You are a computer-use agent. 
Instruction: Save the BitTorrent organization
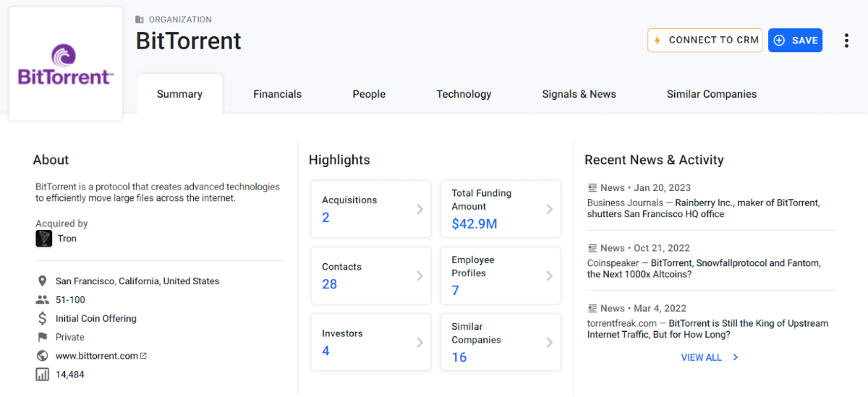795,40
